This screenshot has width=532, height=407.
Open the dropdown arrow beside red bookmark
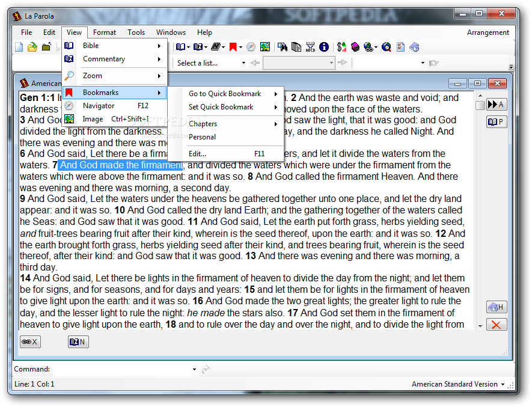point(240,47)
